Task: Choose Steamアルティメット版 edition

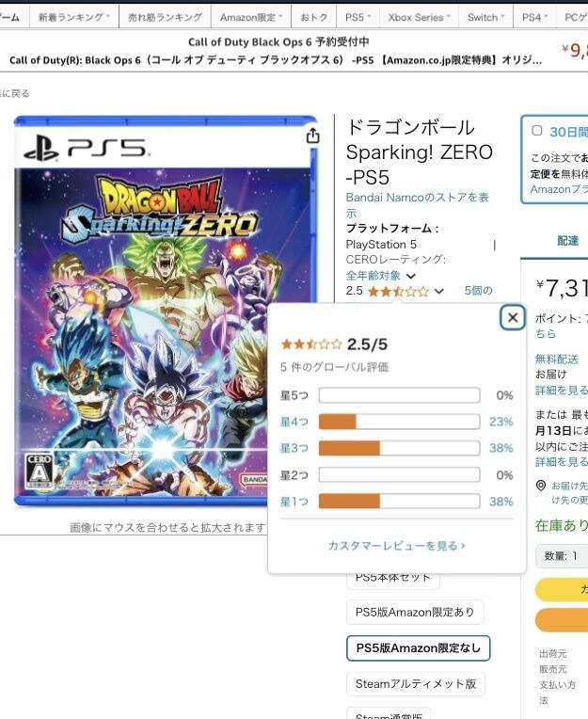Action: click(x=416, y=683)
